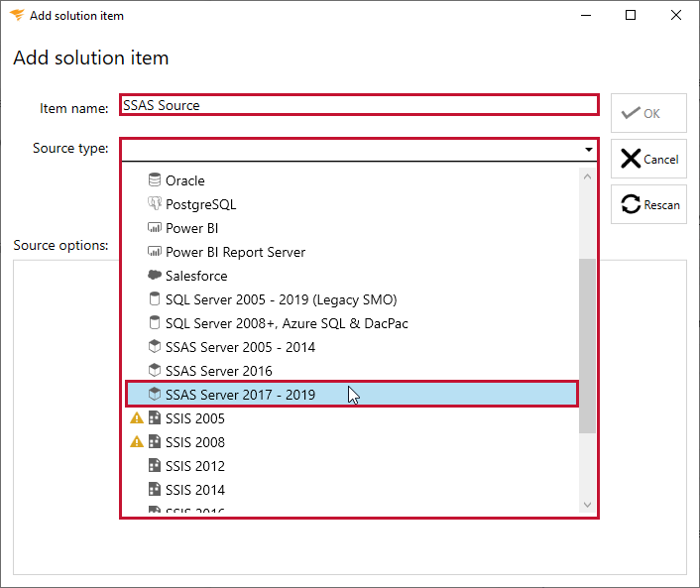Click the Rescan button

(649, 204)
